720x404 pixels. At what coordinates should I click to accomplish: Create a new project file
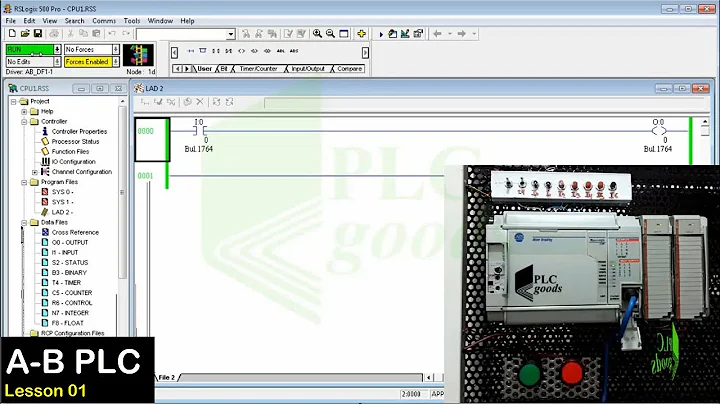click(x=12, y=34)
